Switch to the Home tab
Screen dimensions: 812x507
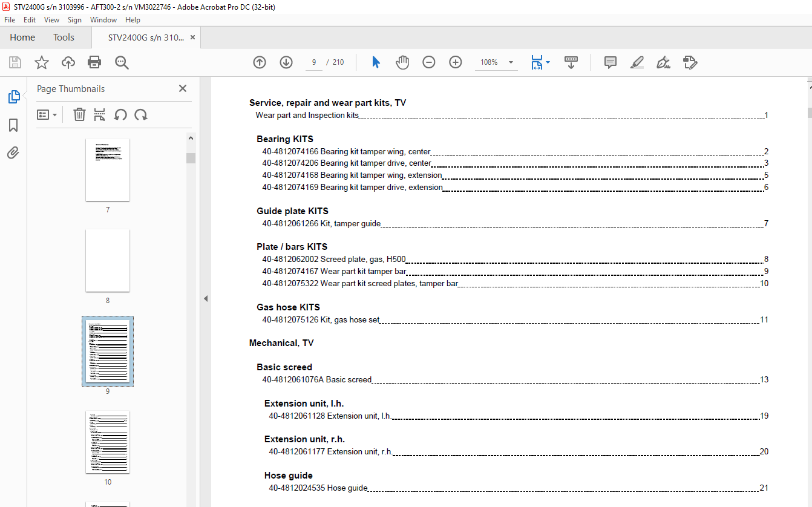click(x=22, y=38)
